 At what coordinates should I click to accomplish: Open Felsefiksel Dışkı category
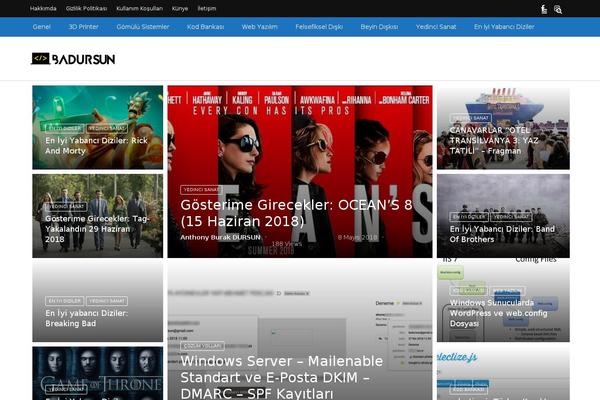pos(319,27)
